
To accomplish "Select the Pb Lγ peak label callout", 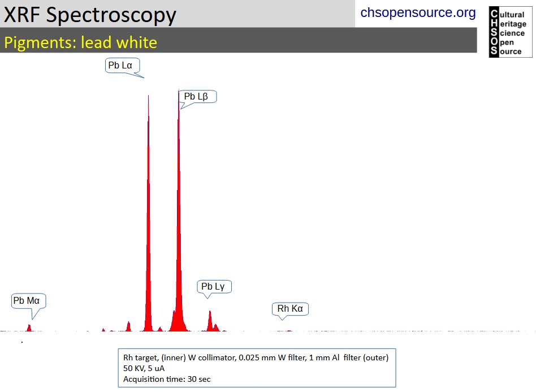I will click(x=214, y=287).
